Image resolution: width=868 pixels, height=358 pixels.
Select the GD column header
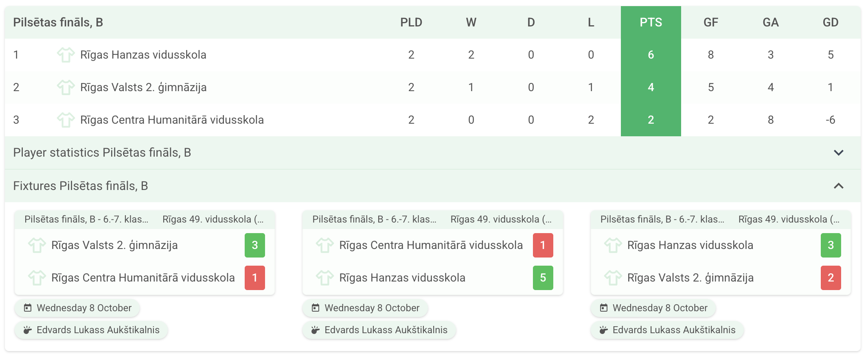[830, 22]
